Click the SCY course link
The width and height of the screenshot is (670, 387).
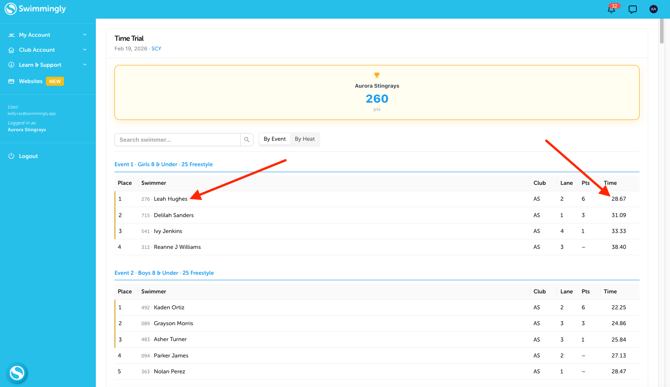pos(156,49)
